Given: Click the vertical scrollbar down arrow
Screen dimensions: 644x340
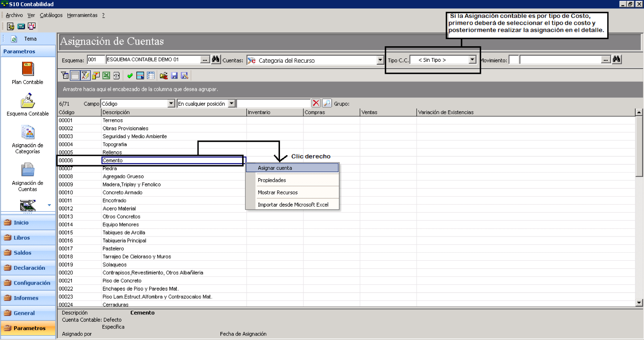Looking at the screenshot, I should (x=639, y=303).
